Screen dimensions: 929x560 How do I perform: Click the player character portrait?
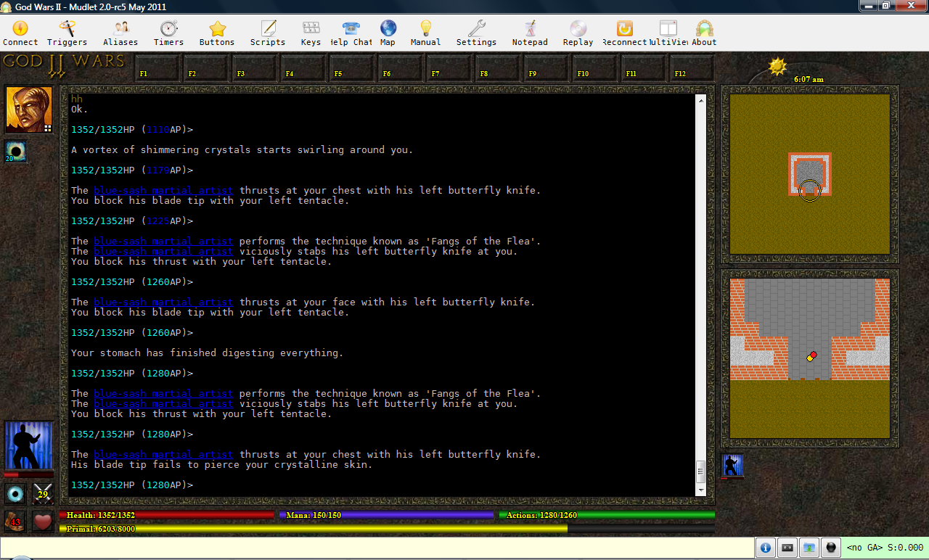(x=29, y=110)
